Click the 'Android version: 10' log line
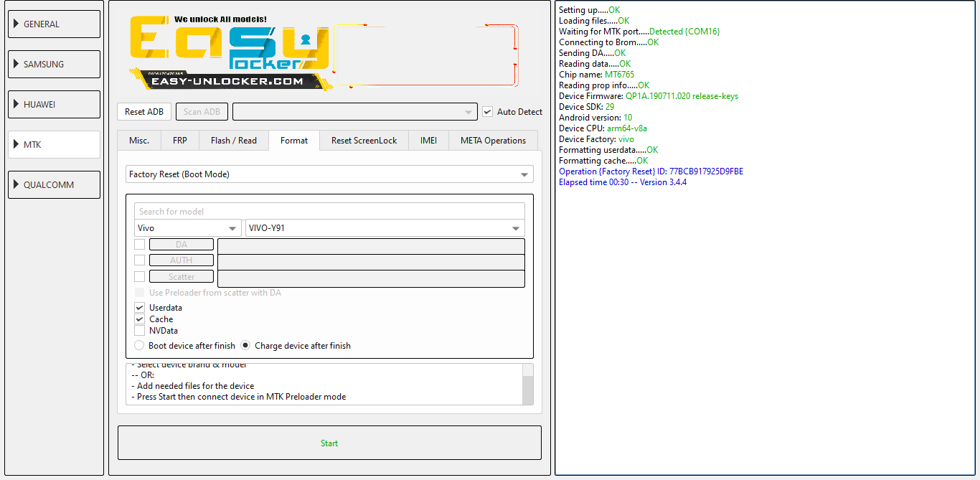 point(595,118)
